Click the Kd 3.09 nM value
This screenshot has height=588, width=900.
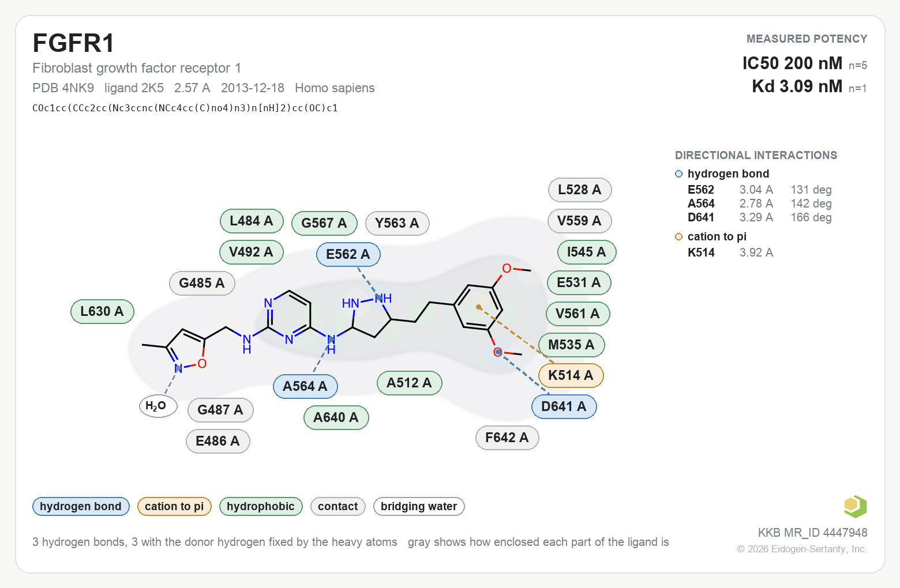coord(797,86)
